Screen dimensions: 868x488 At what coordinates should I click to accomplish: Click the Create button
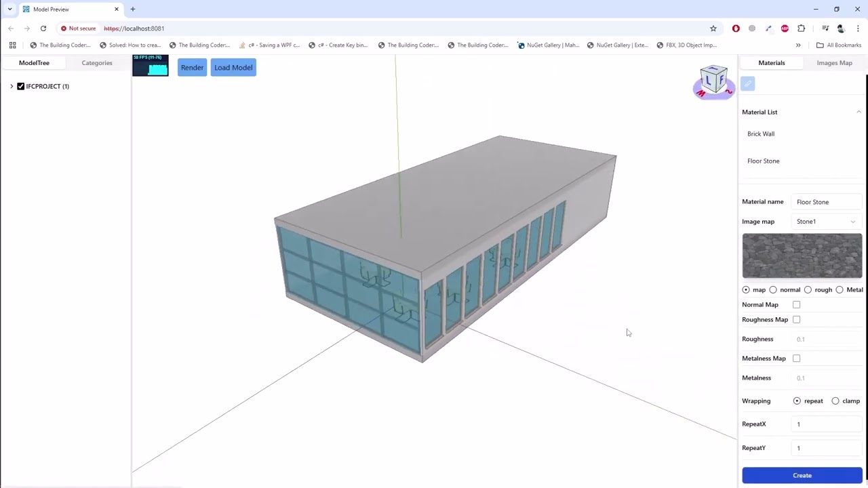tap(802, 475)
